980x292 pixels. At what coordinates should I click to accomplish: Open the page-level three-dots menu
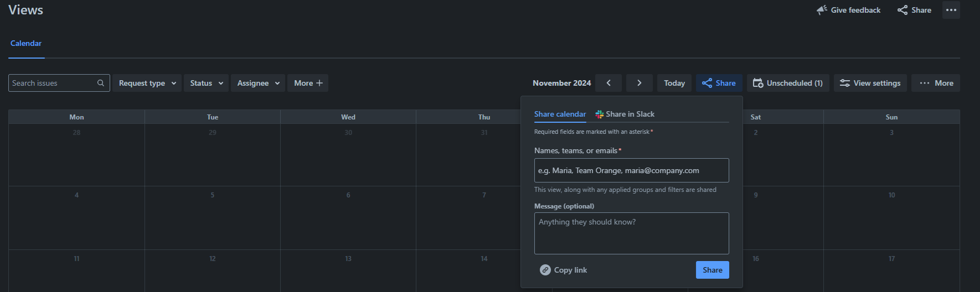(x=951, y=10)
